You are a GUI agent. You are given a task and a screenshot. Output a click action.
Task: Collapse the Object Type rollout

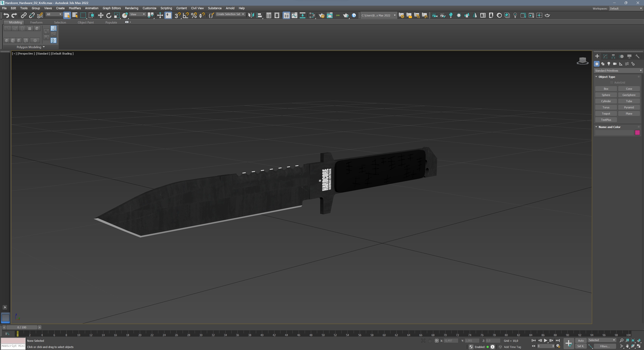point(596,77)
